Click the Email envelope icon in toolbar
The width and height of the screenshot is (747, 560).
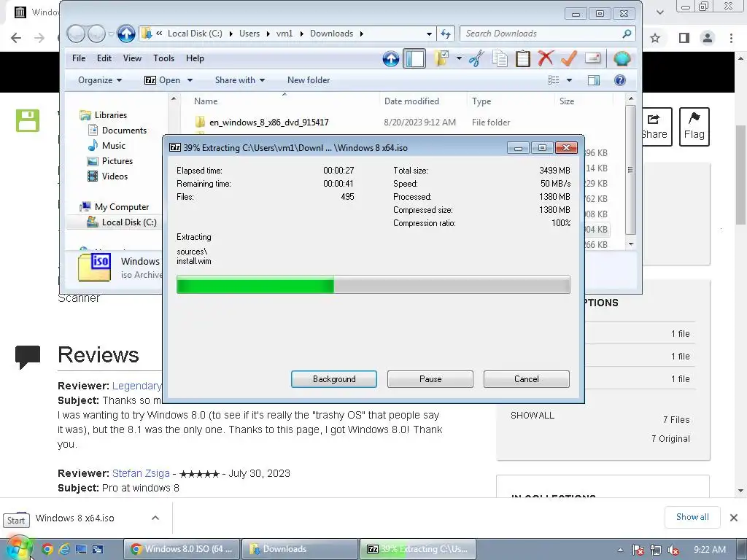[592, 58]
